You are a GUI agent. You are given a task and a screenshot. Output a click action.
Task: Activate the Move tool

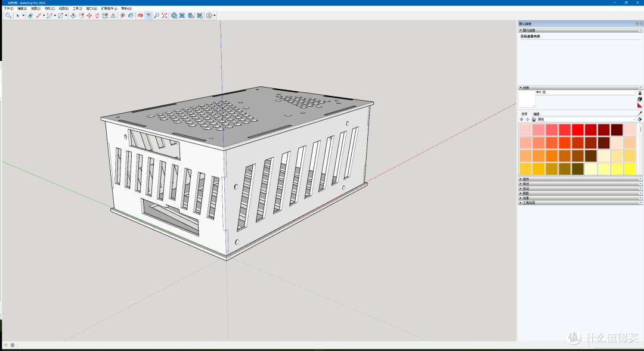(89, 15)
